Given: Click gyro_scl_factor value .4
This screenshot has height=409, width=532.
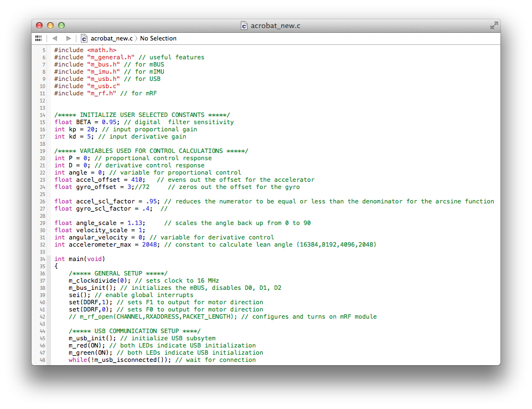Looking at the screenshot, I should point(146,209).
